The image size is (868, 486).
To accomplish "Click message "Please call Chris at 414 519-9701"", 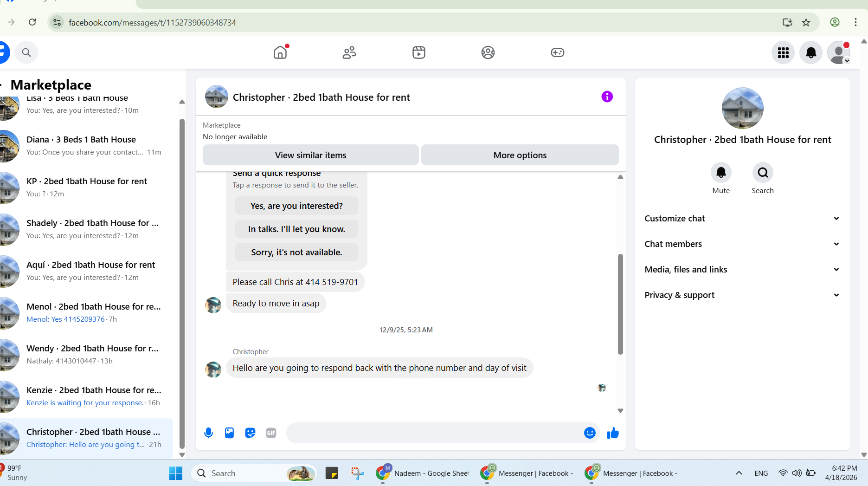I will click(295, 282).
